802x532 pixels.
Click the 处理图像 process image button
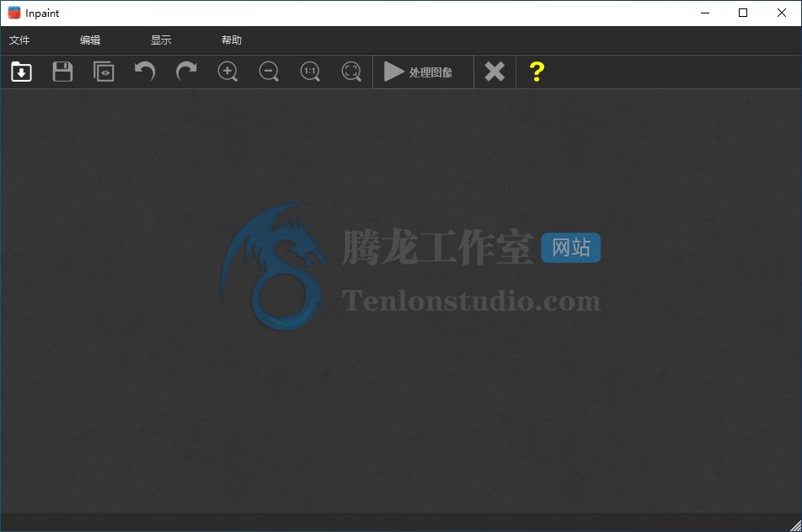(423, 72)
